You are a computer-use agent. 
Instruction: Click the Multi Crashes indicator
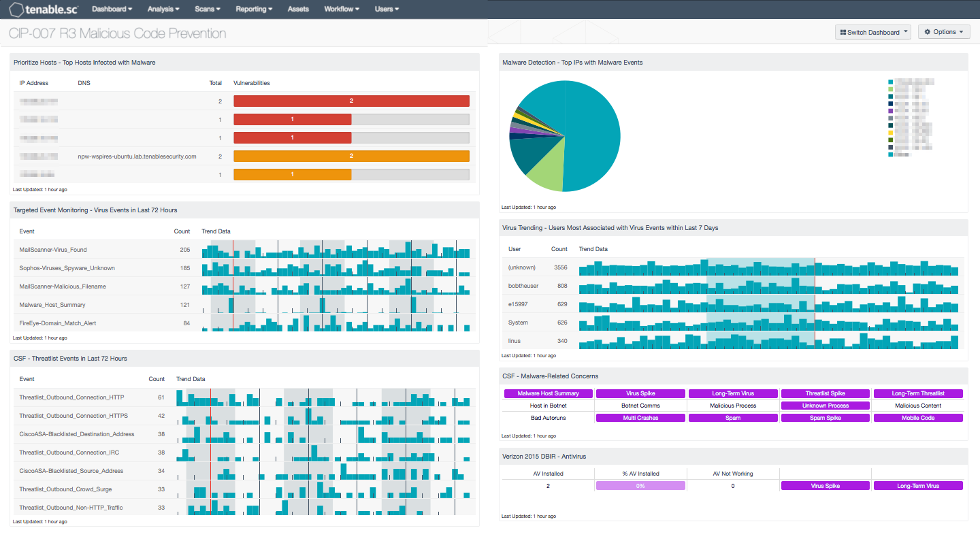[x=640, y=418]
